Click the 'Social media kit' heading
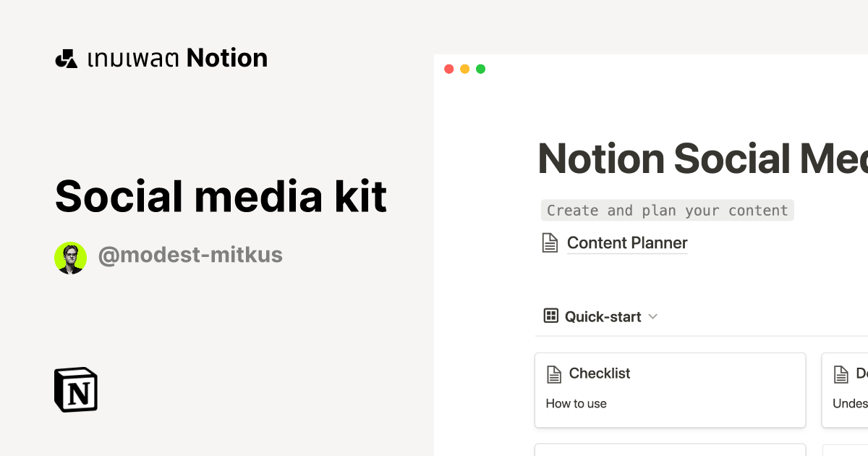The width and height of the screenshot is (868, 456). (x=221, y=196)
